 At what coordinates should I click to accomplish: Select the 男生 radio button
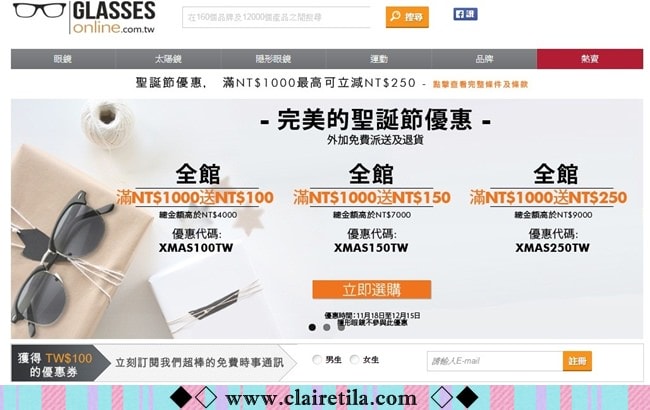[x=317, y=359]
